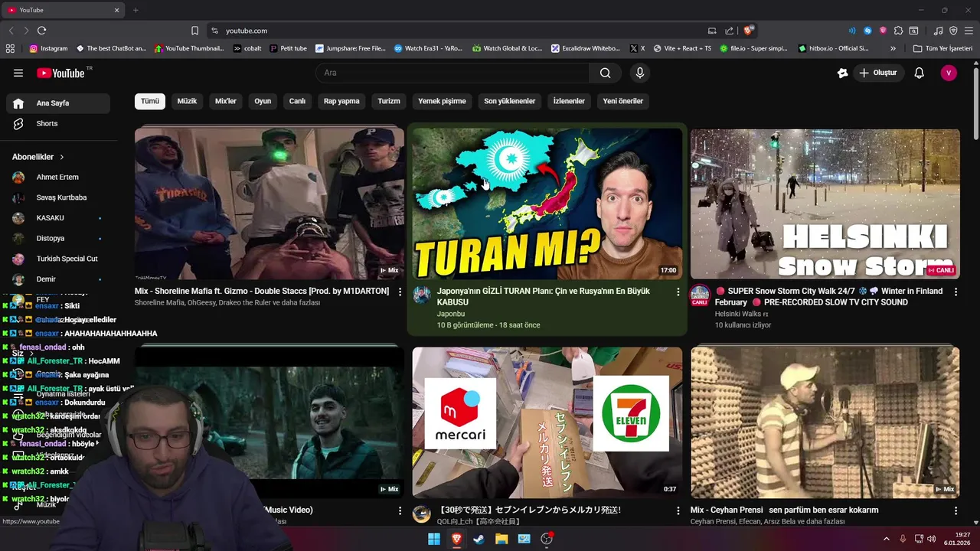Viewport: 980px width, 551px height.
Task: Open YouTube notifications bell
Action: click(920, 73)
